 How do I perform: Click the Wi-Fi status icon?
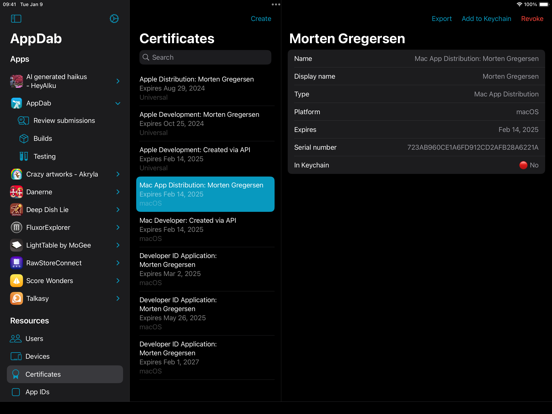pos(519,4)
